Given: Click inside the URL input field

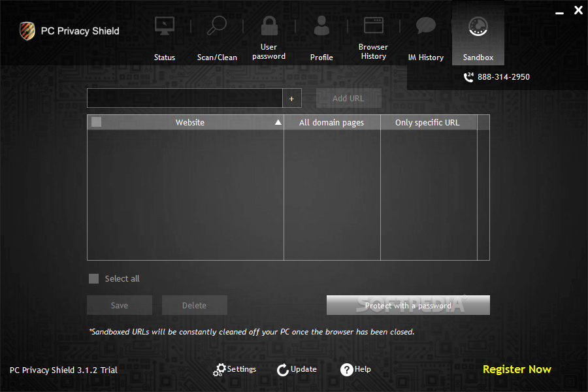Looking at the screenshot, I should (x=184, y=98).
